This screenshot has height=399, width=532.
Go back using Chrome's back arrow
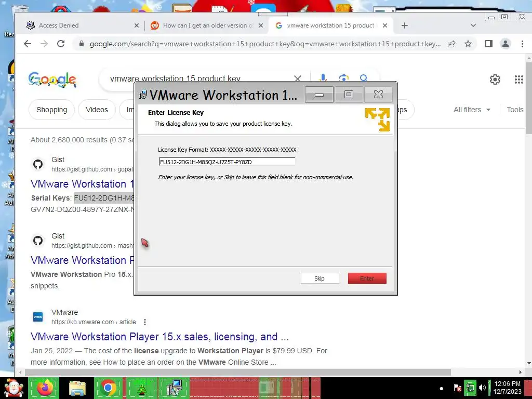point(28,44)
